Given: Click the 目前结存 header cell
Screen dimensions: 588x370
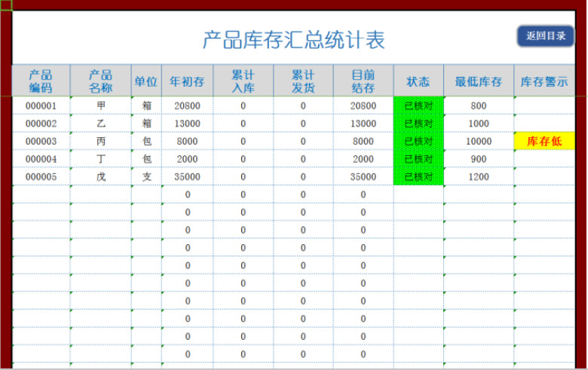Looking at the screenshot, I should click(x=363, y=81).
